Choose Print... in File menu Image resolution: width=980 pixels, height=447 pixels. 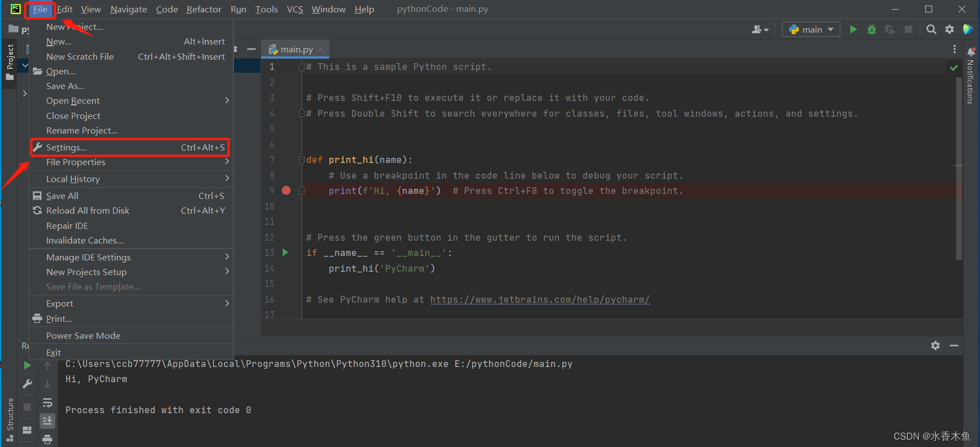pyautogui.click(x=131, y=319)
